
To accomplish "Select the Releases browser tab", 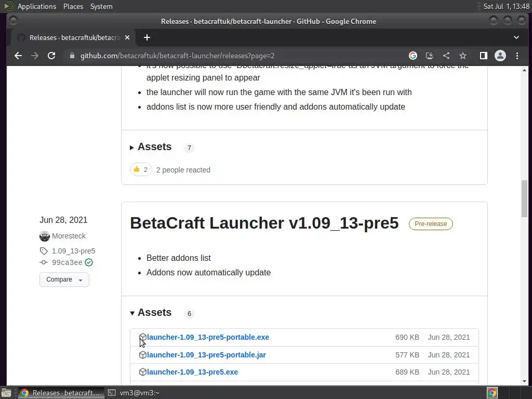I will [74, 37].
